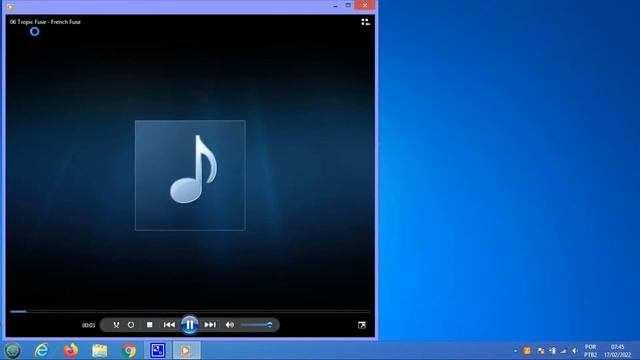Click the device tray icon left of network
640x360 pixels.
552,351
